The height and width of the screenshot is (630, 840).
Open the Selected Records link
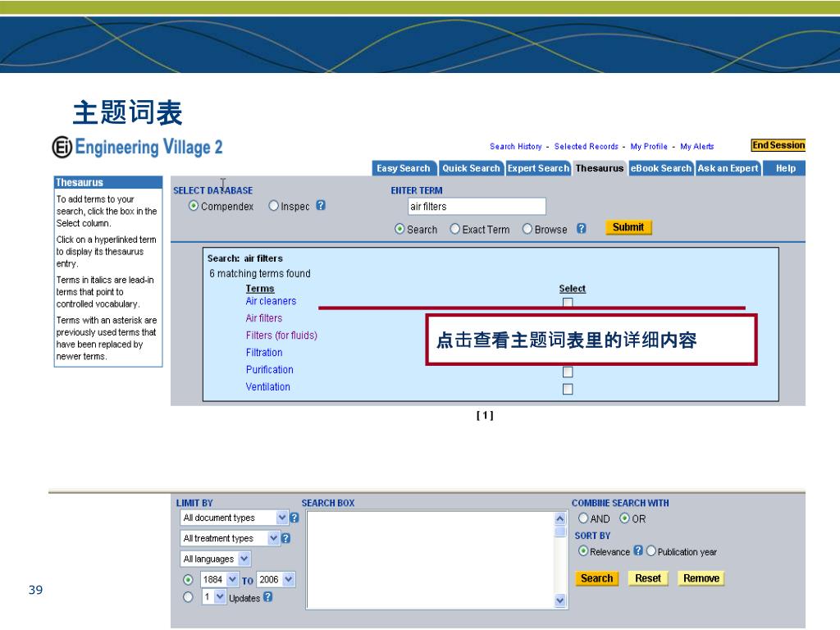point(586,146)
